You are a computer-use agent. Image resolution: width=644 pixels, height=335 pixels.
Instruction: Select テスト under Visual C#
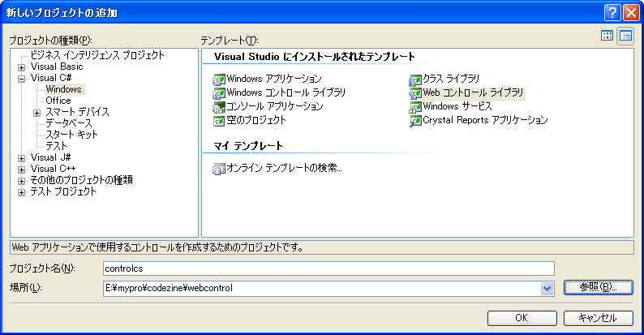coord(56,146)
